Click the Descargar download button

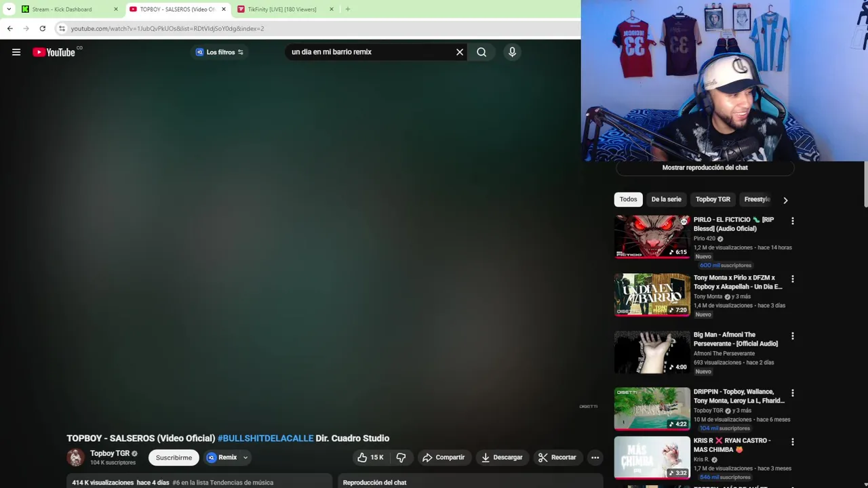(x=502, y=457)
